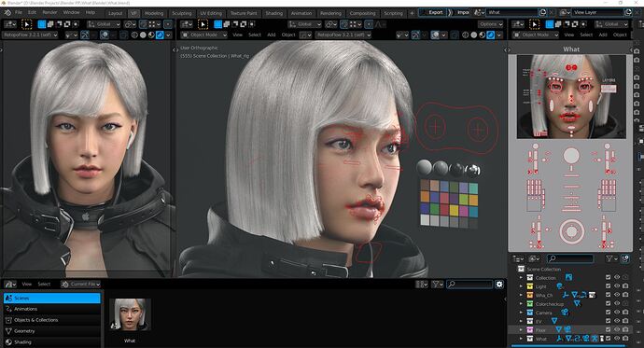Switch left viewport to wireframe shading
Viewport: 644px width, 348px height.
[x=134, y=35]
